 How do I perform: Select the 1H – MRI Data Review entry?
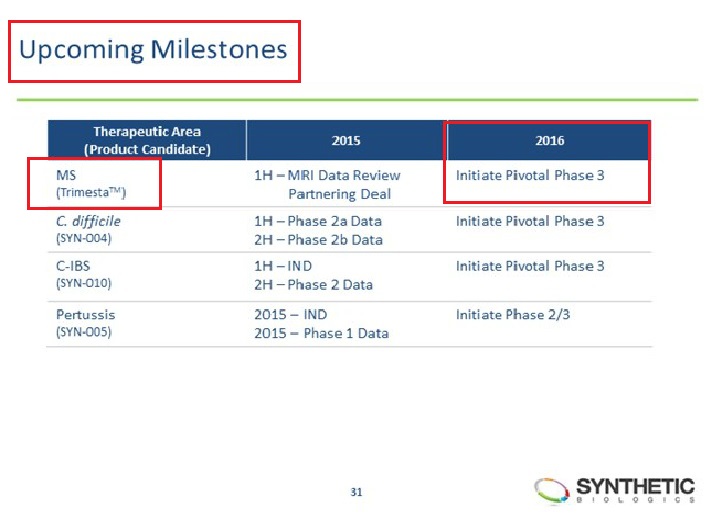327,175
